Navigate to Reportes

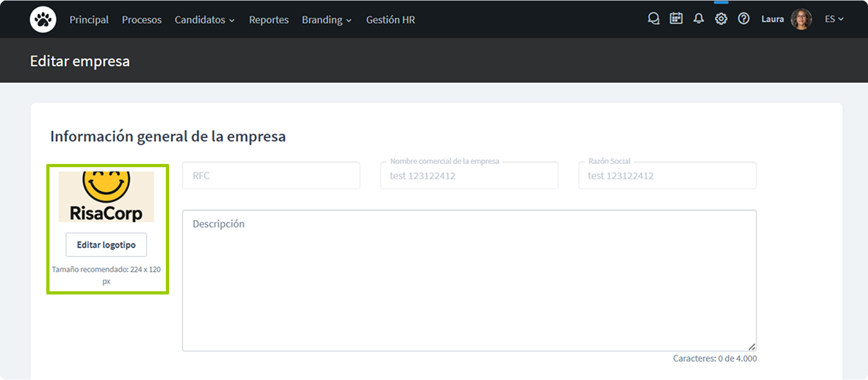tap(269, 20)
